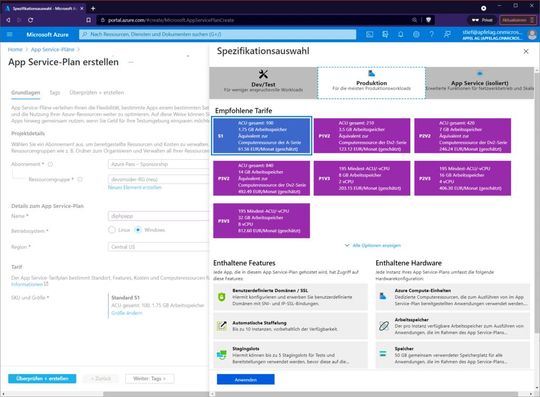Open the Tags tab
The image size is (540, 397).
click(55, 93)
